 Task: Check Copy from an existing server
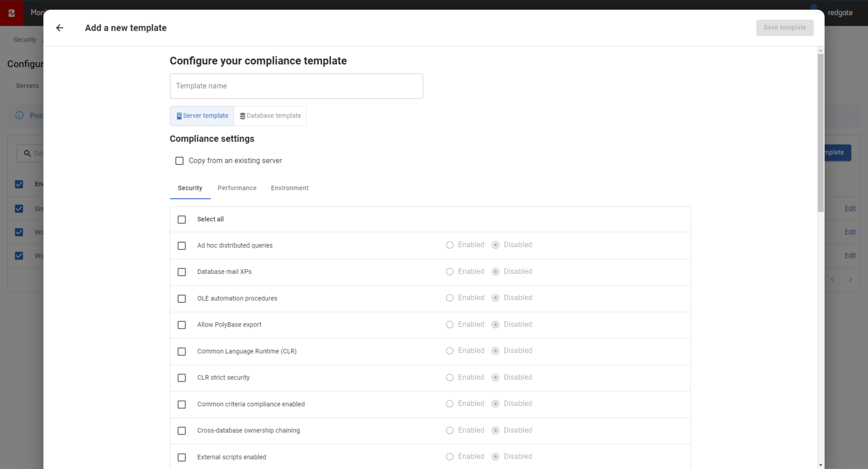179,161
